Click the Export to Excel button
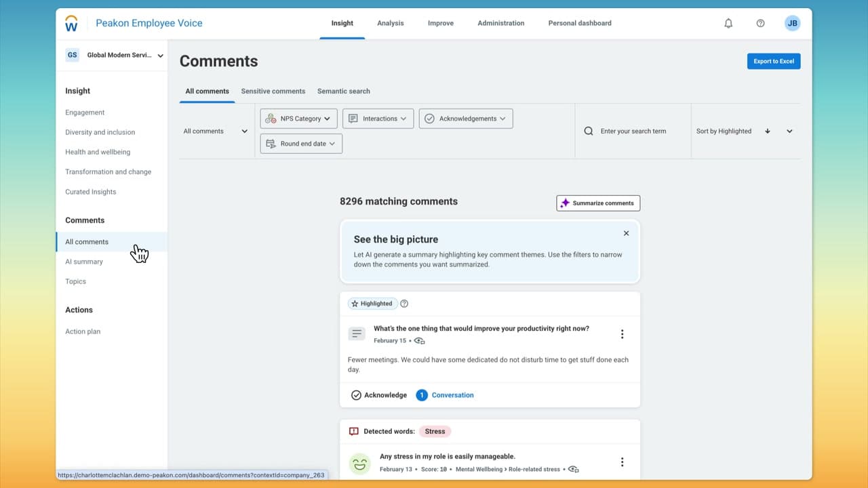The width and height of the screenshot is (868, 488). (774, 61)
